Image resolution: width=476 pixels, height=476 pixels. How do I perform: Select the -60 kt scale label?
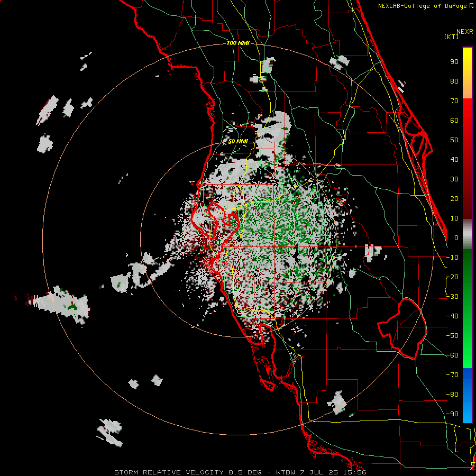click(452, 355)
